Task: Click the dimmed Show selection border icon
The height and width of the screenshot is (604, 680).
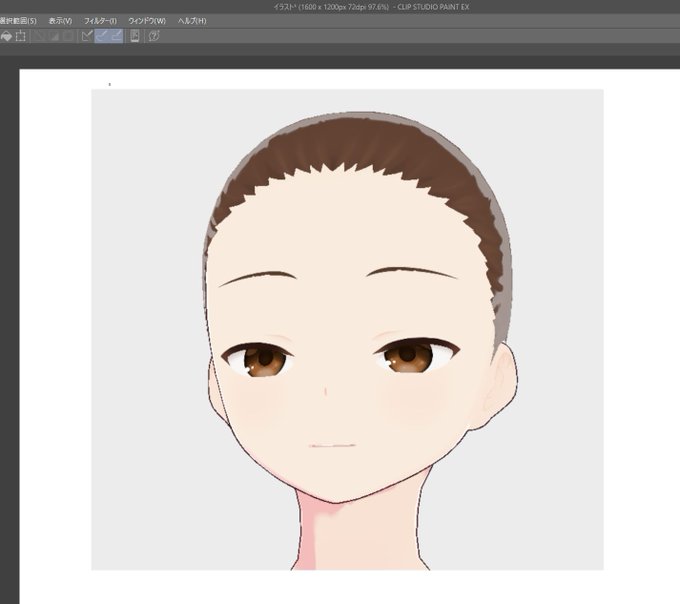Action: click(x=68, y=36)
